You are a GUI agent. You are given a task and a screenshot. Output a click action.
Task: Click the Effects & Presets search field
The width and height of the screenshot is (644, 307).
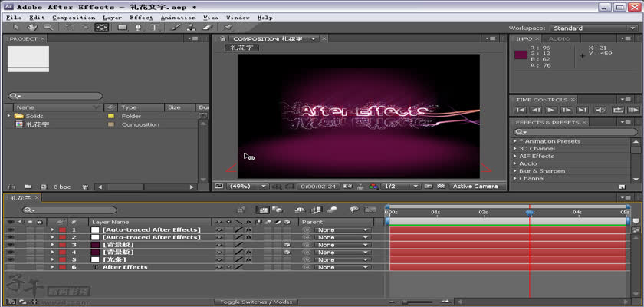[x=575, y=132]
